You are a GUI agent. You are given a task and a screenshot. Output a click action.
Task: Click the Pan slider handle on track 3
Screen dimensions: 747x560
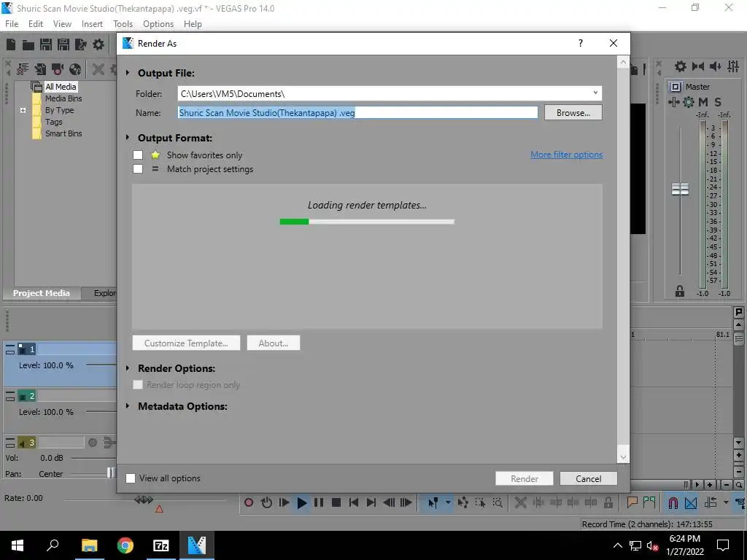[x=111, y=472]
